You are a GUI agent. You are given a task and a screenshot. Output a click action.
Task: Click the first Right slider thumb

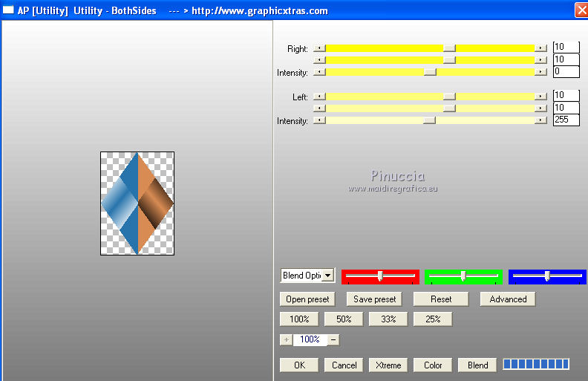pyautogui.click(x=449, y=48)
